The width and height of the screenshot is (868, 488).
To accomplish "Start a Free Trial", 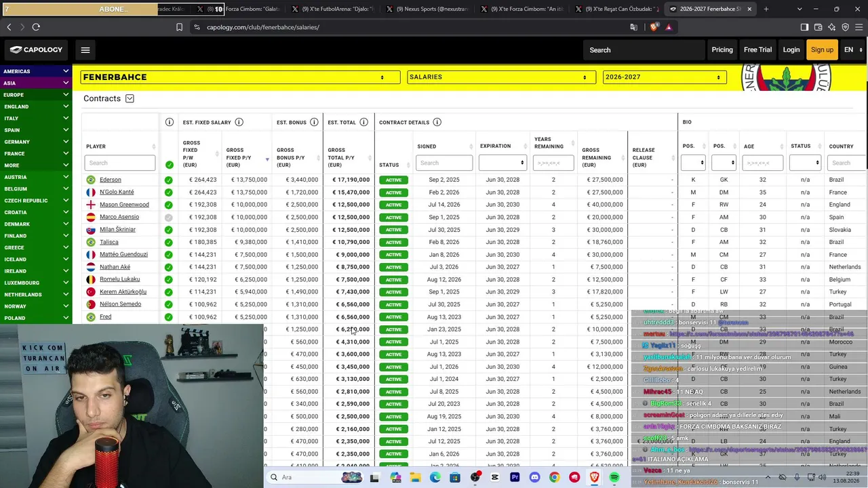I will click(757, 49).
